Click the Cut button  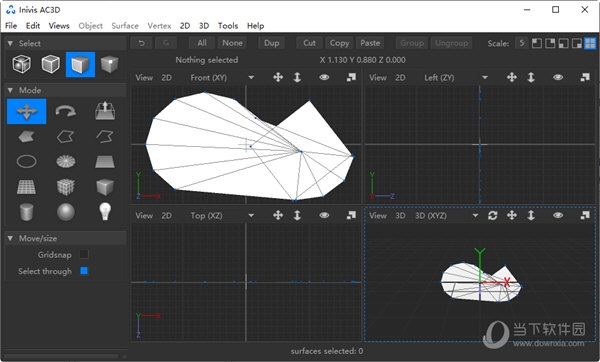(x=309, y=43)
